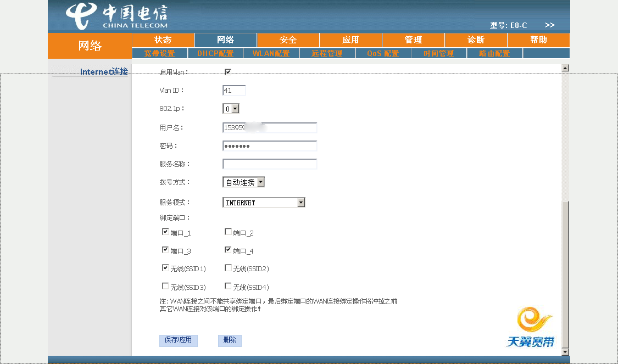Check the 无线(SSID3) checkbox
Image resolution: width=618 pixels, height=364 pixels.
tap(165, 286)
